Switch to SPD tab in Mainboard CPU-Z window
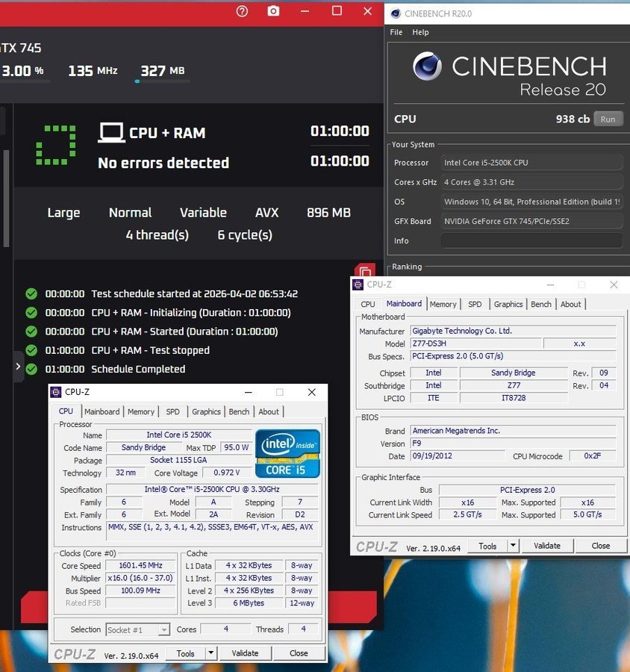 (x=475, y=304)
